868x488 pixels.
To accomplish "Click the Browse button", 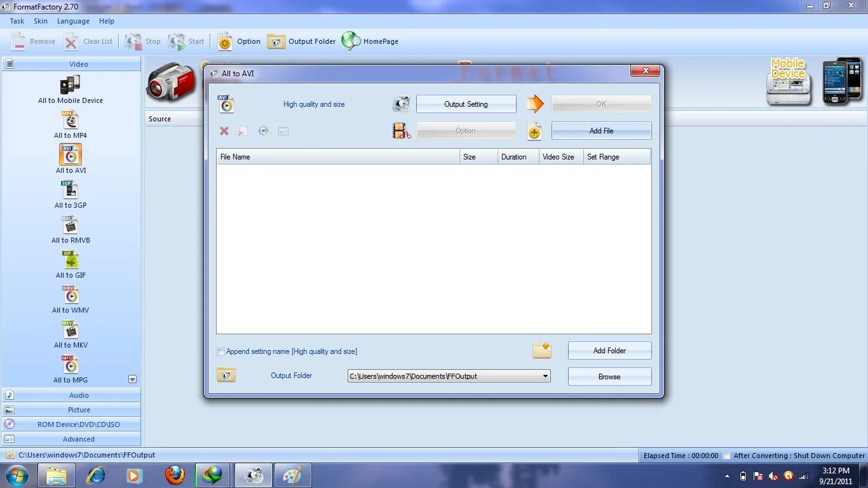I will 609,377.
